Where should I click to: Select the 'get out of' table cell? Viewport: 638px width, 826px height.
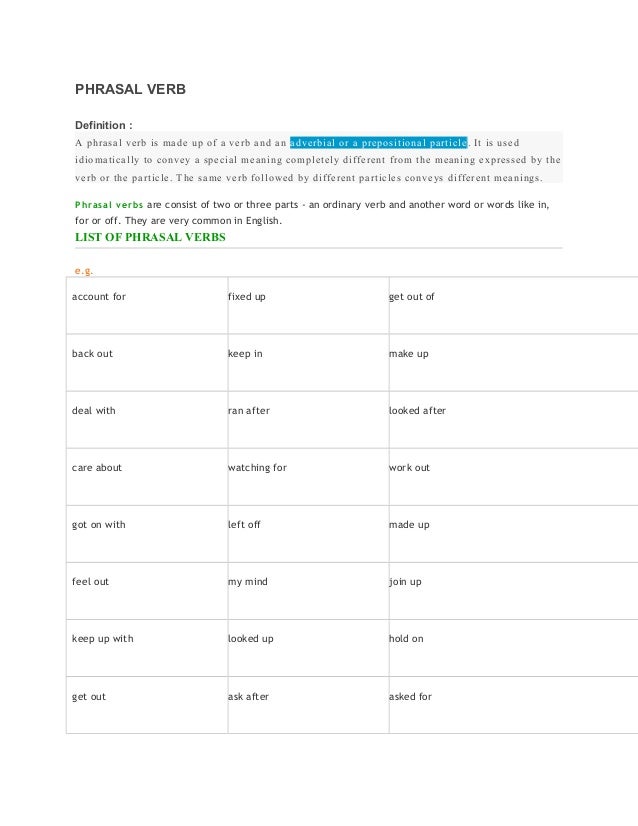click(514, 306)
